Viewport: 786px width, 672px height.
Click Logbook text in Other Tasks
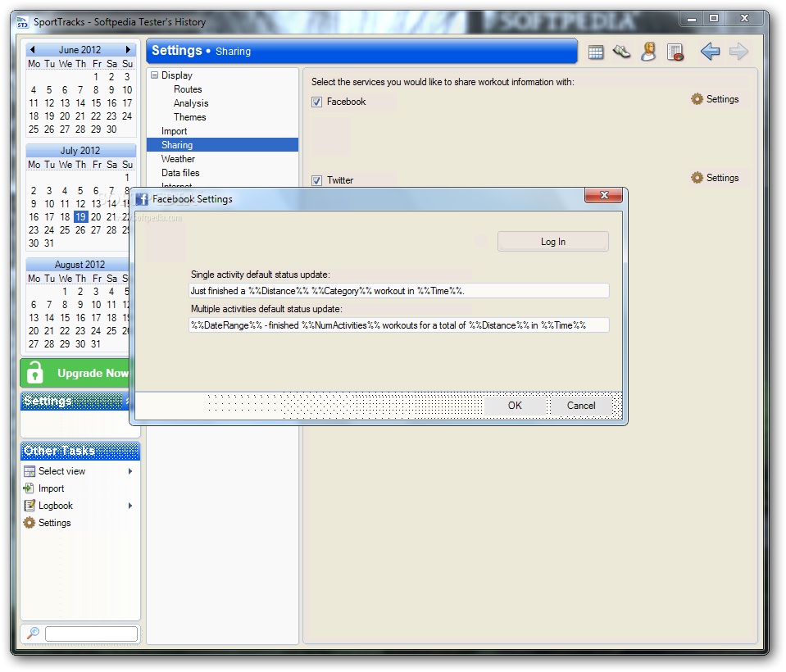click(56, 506)
